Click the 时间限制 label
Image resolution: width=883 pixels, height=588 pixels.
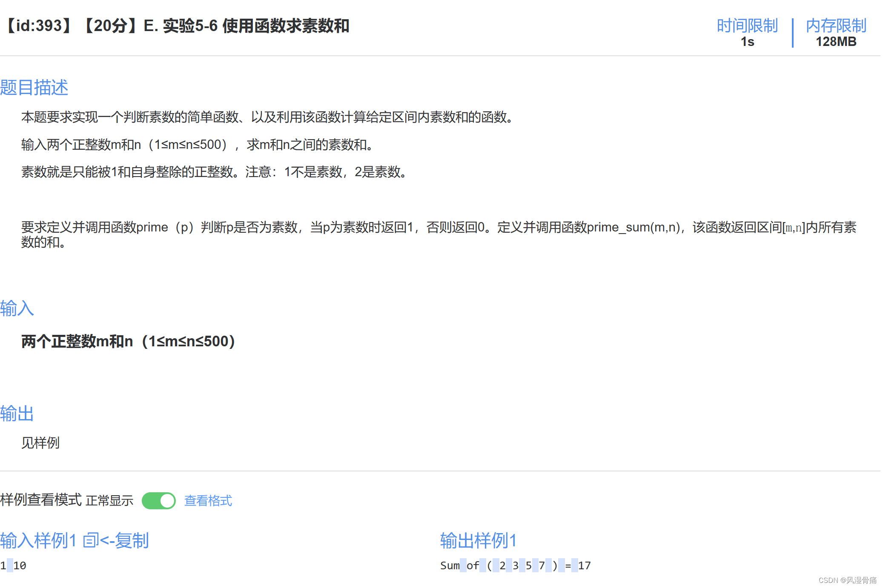(747, 26)
